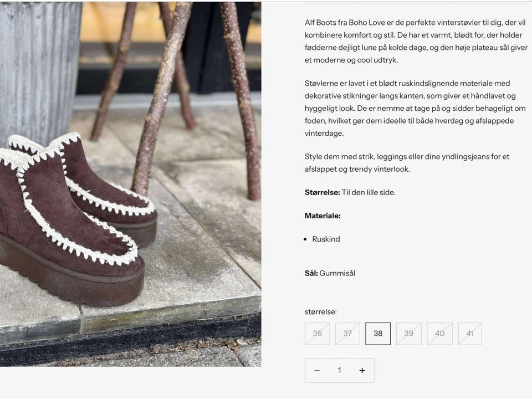The width and height of the screenshot is (532, 399).
Task: Select the crossed-out size 36 option
Action: pyautogui.click(x=317, y=334)
